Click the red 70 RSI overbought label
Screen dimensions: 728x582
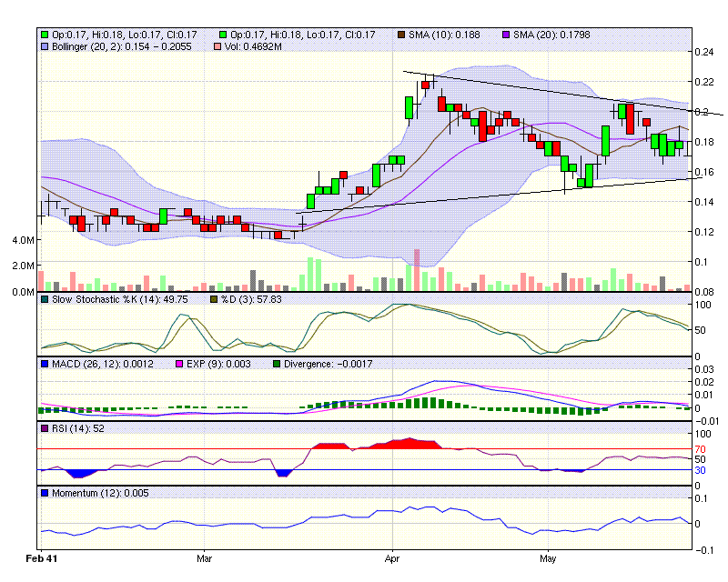pos(699,449)
